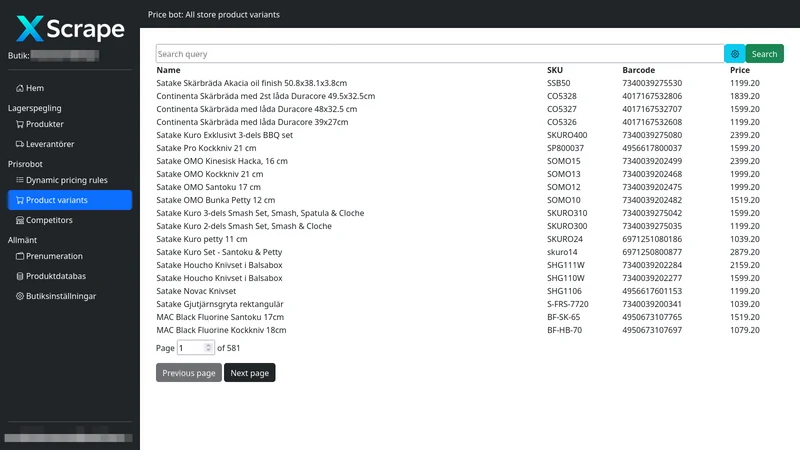Click the page number stepper arrows
The width and height of the screenshot is (800, 450).
click(x=208, y=348)
